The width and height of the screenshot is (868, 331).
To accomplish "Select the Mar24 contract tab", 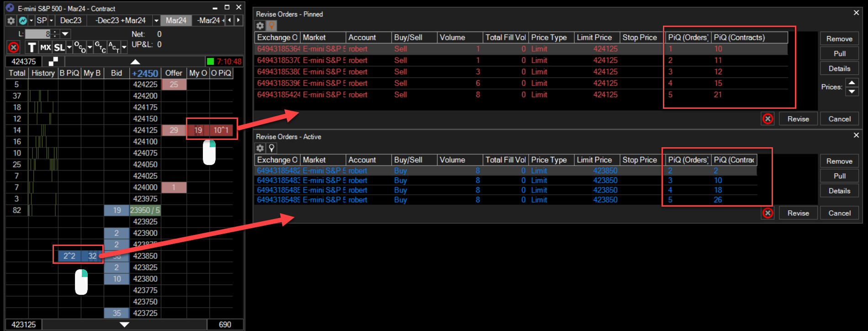I will coord(176,21).
